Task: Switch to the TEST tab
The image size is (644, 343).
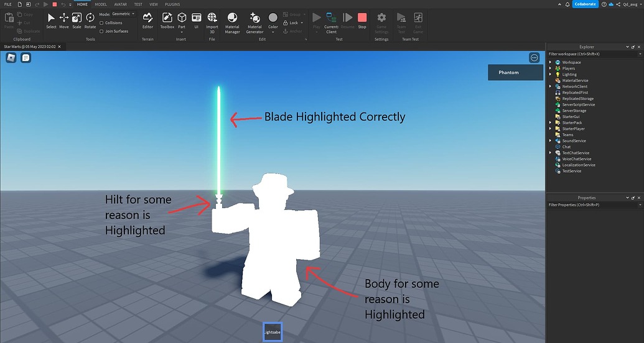Action: pos(138,4)
